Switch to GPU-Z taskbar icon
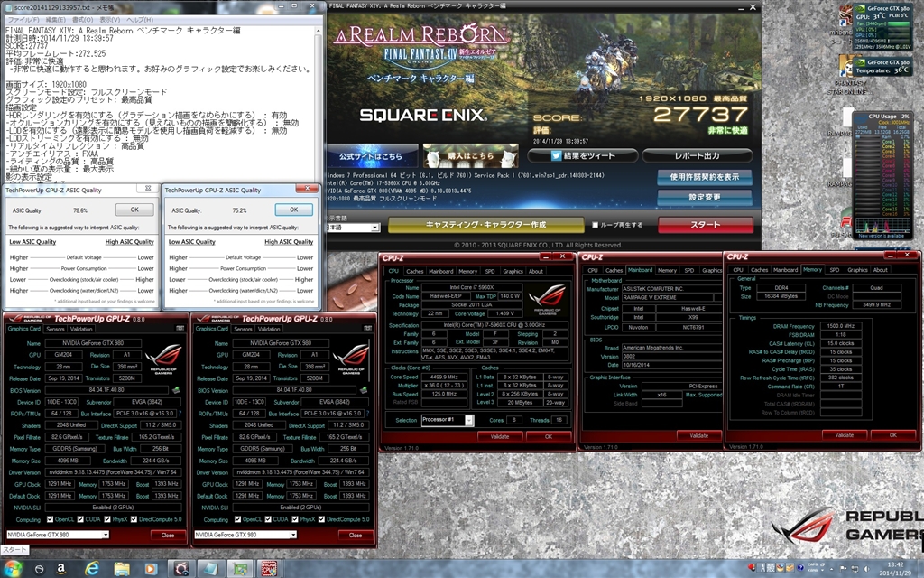Screen dimensions: 924x578 (240, 569)
